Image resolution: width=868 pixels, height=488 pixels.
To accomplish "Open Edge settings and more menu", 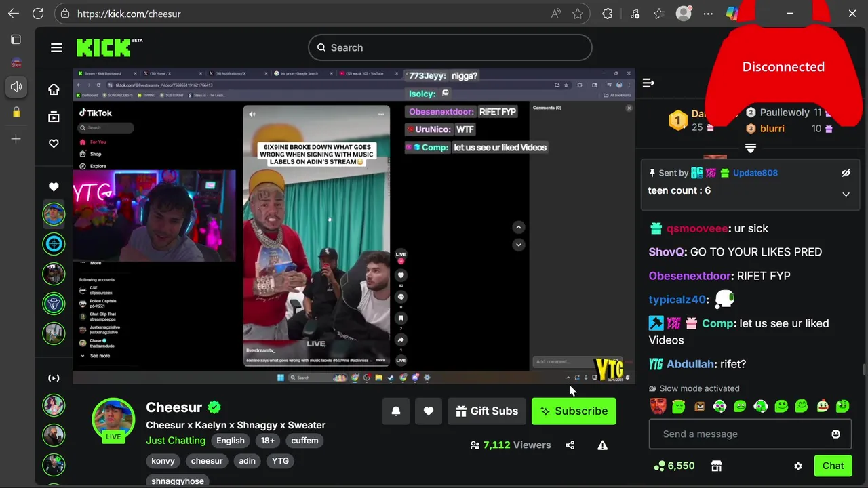I will (x=708, y=14).
